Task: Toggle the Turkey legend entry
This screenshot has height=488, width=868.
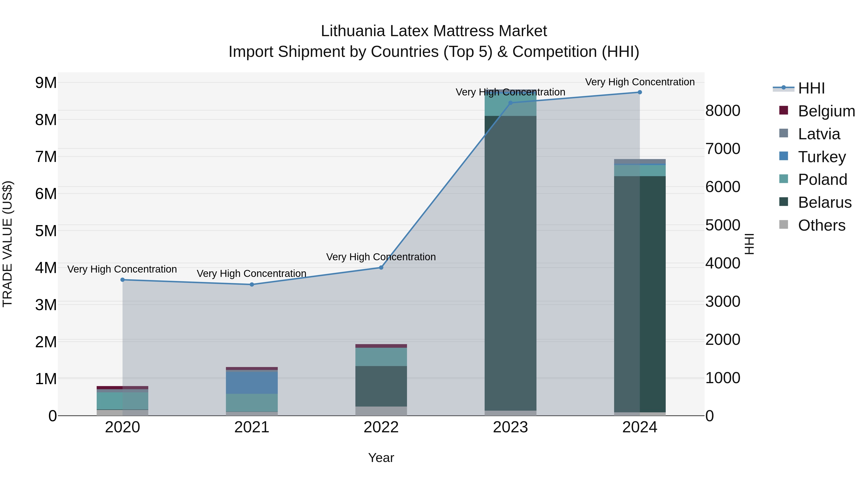Action: tap(812, 157)
